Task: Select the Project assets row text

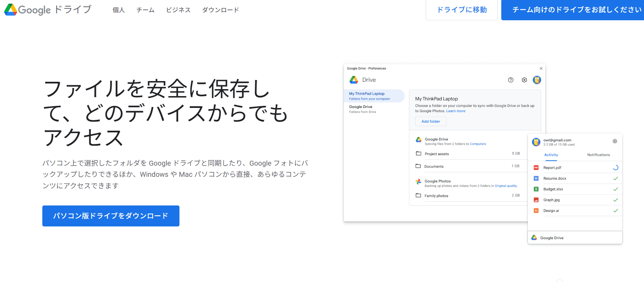Action: (437, 154)
